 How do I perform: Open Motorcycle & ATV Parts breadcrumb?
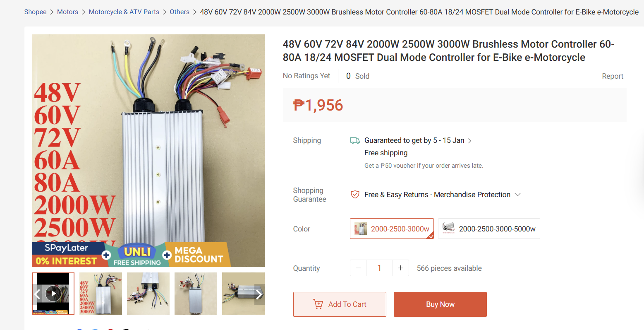tap(124, 12)
